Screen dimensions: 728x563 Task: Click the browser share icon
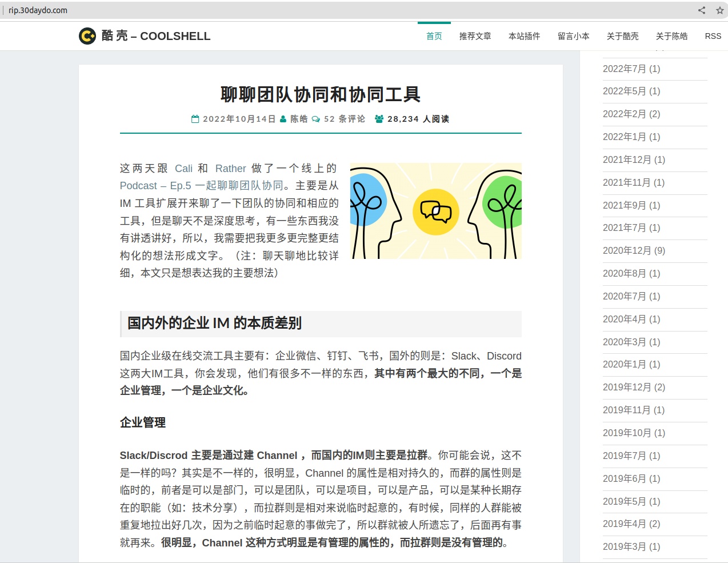click(702, 10)
